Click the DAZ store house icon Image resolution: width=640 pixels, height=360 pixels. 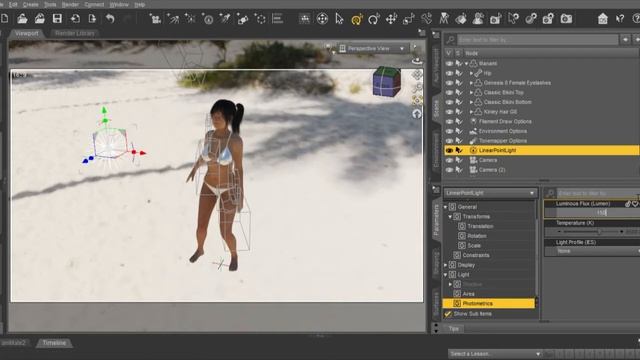coord(602,19)
